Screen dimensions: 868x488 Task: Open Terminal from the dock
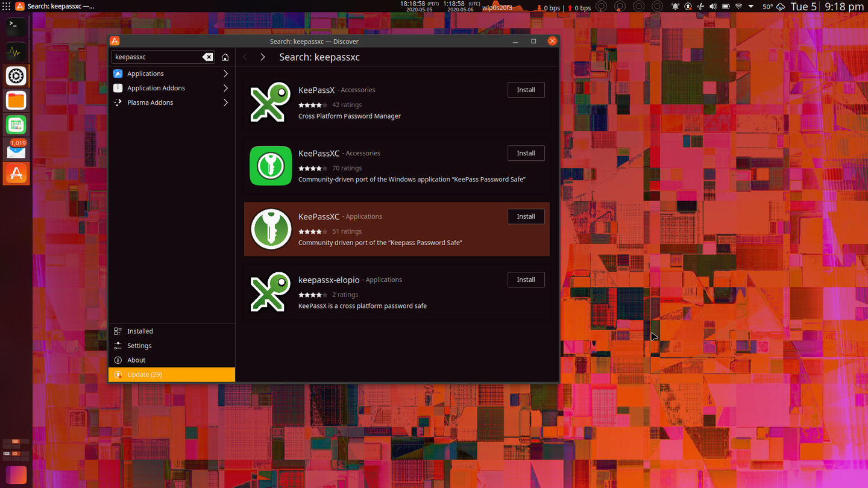point(16,27)
